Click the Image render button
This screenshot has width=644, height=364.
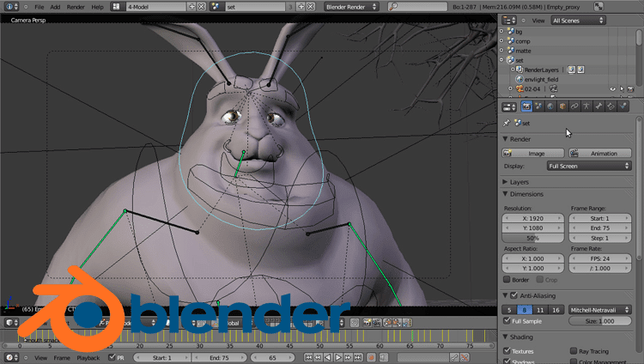pos(532,154)
